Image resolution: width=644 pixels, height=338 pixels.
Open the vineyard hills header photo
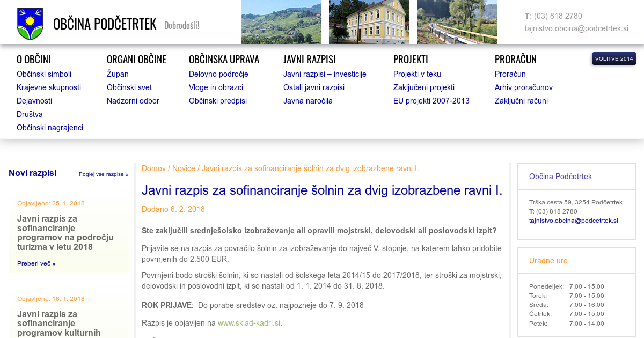point(281,22)
